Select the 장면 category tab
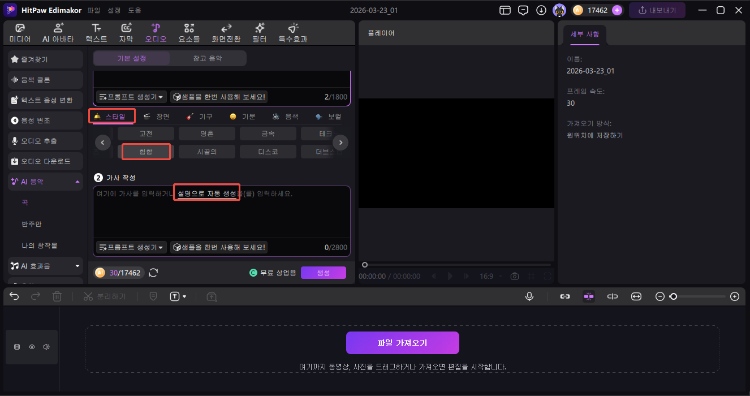Image resolution: width=750 pixels, height=396 pixels. point(157,116)
